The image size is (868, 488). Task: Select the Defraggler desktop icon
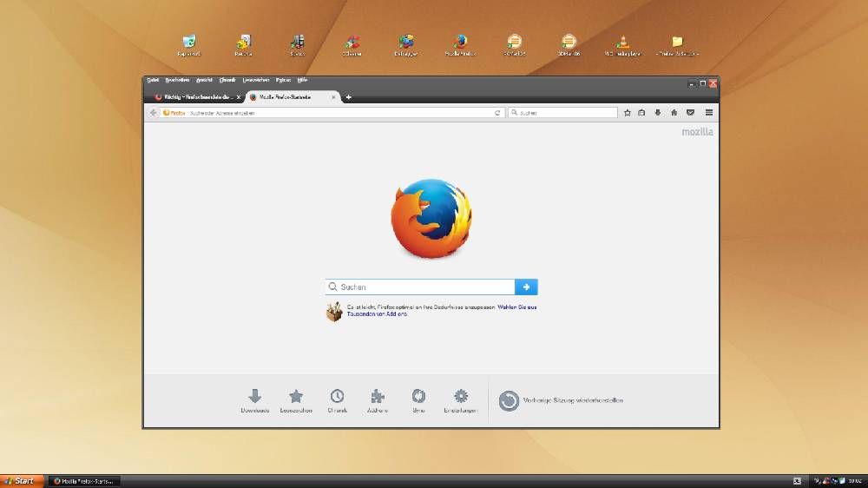pyautogui.click(x=405, y=45)
